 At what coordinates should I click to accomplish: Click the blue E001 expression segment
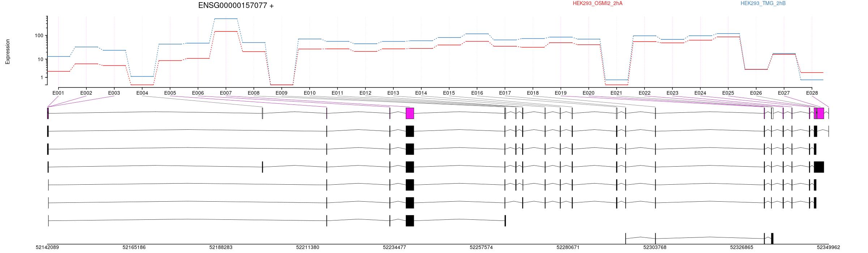59,56
